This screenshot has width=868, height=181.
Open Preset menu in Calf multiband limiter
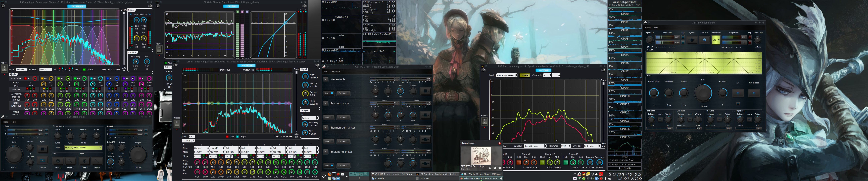point(648,28)
